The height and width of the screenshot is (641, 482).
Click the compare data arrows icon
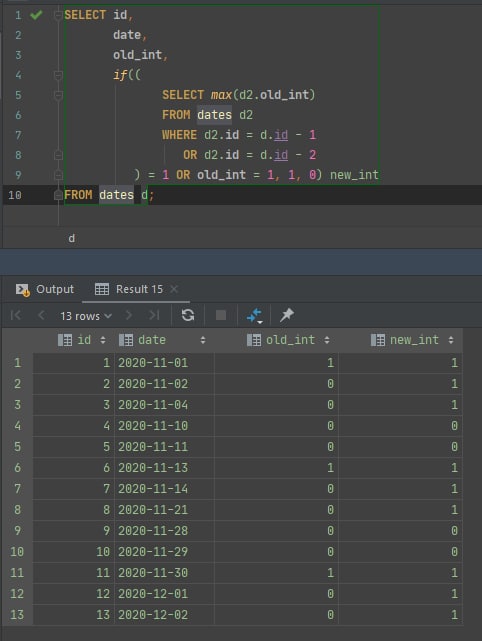(254, 316)
